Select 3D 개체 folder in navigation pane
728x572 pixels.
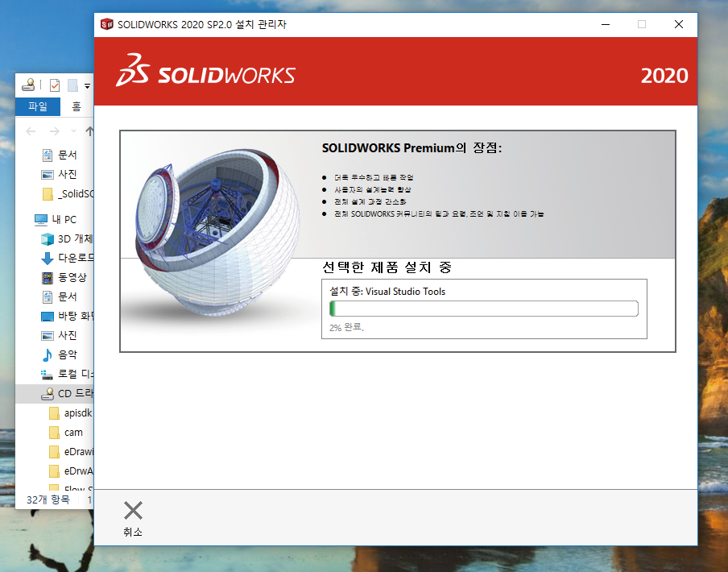coord(67,239)
